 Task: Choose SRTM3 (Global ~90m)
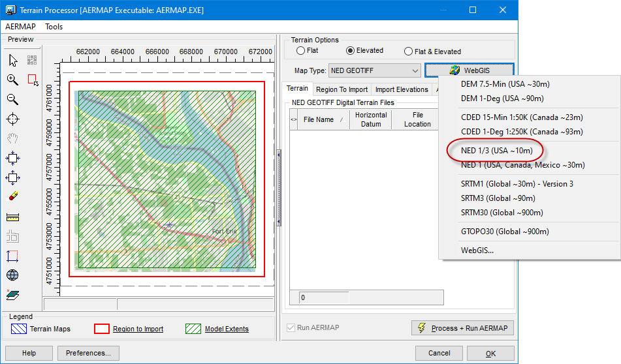498,198
